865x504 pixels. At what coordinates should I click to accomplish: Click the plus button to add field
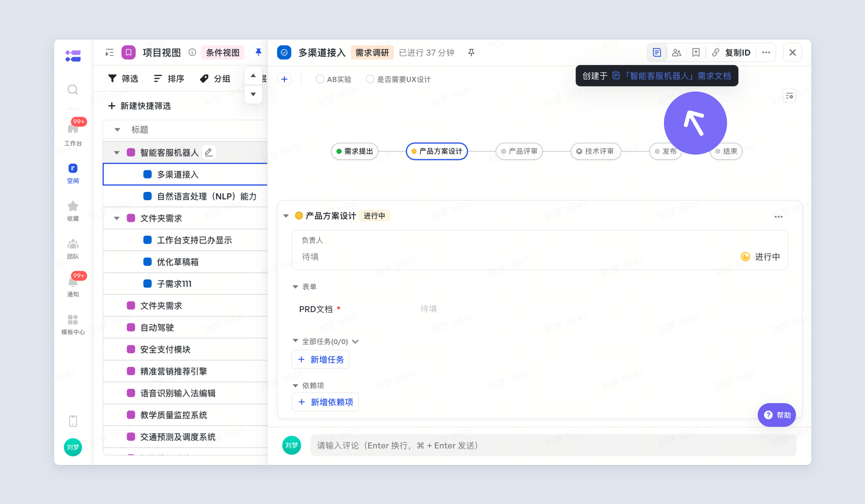[x=284, y=79]
